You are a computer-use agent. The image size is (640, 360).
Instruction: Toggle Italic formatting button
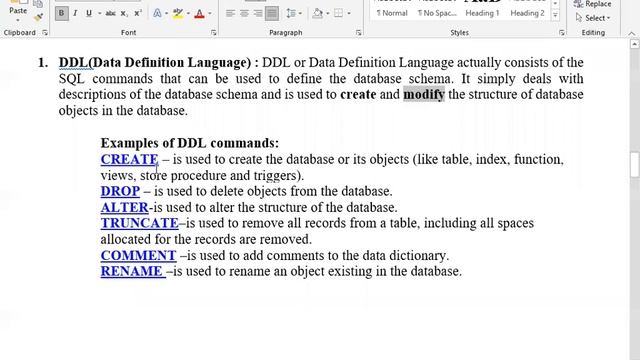tap(75, 13)
